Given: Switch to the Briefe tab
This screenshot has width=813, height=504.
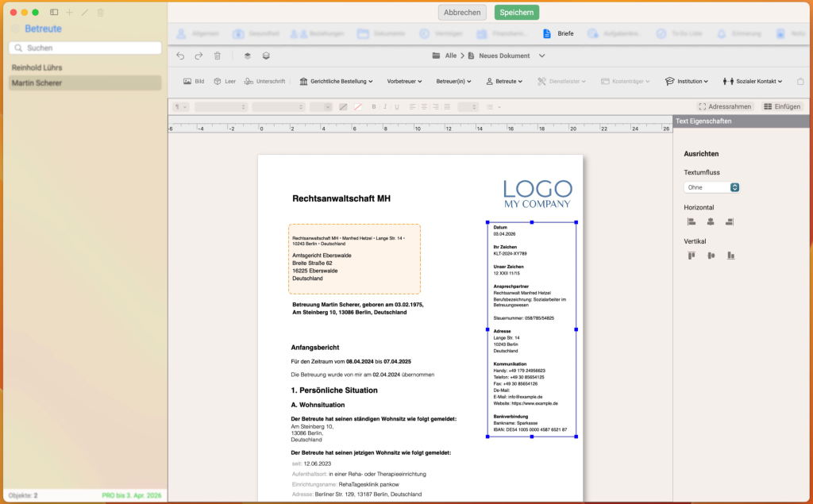Looking at the screenshot, I should point(558,34).
